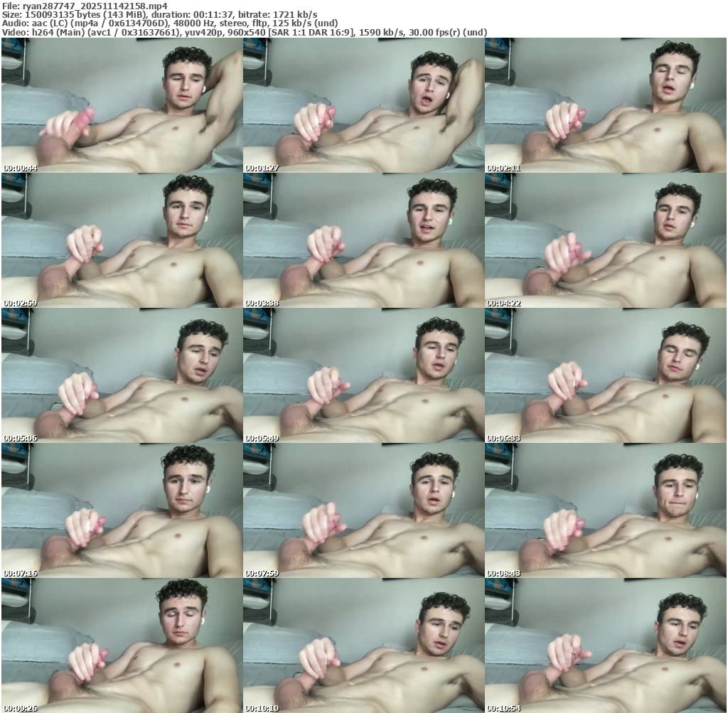728x713 pixels.
Task: Click the thumbnail stamped 00:08:43
Action: (x=605, y=510)
